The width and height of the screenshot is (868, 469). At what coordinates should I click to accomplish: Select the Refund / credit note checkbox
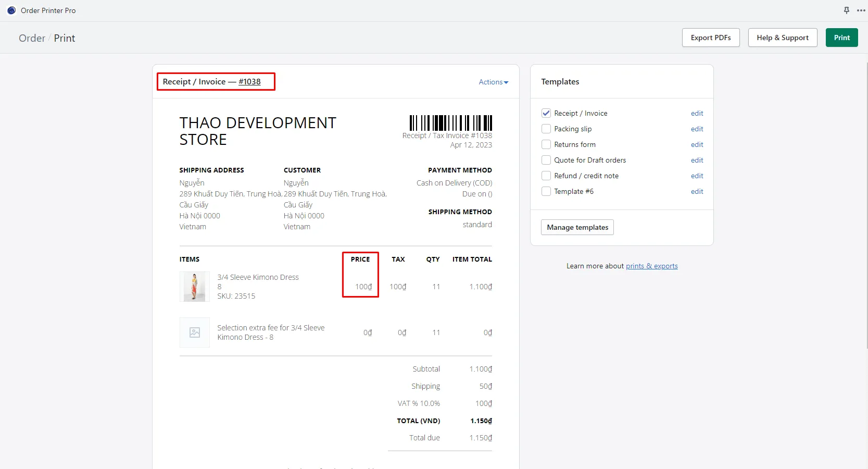coord(546,176)
